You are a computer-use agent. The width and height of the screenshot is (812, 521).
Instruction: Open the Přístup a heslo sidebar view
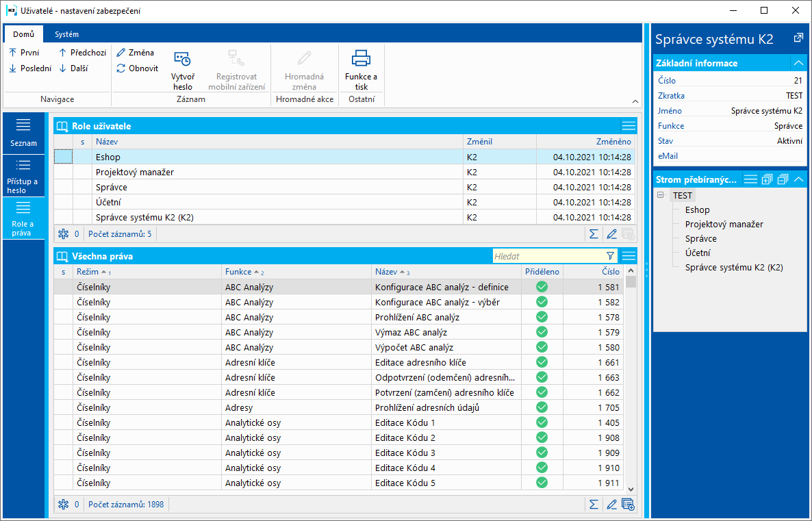23,175
